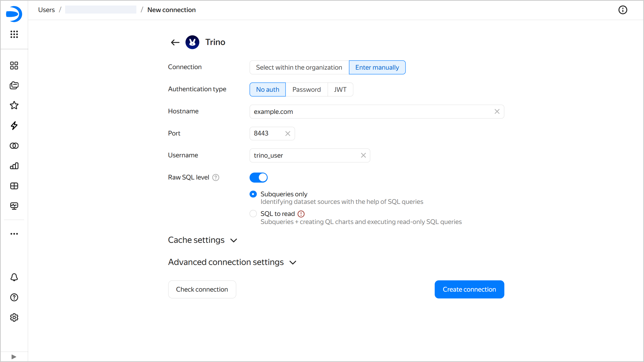Open notifications bell icon

coord(14,277)
